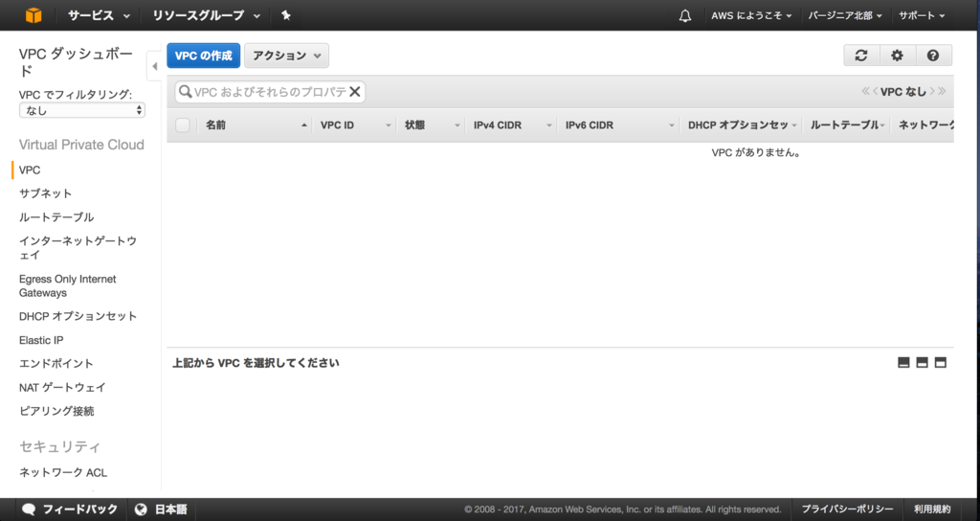This screenshot has width=980, height=521.
Task: Open the 利用規約 link
Action: point(932,510)
